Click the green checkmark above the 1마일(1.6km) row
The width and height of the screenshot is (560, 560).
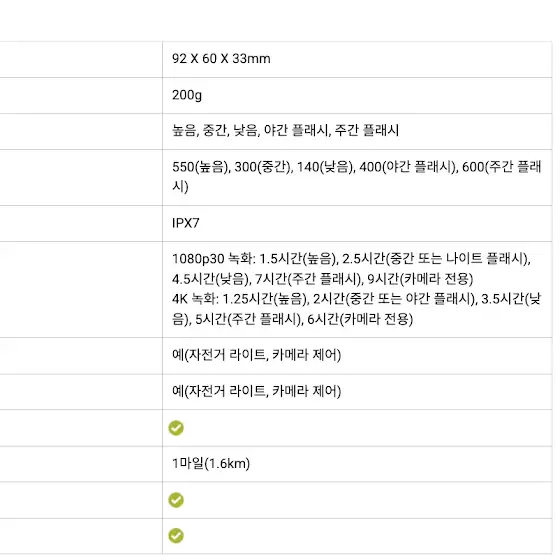(176, 428)
